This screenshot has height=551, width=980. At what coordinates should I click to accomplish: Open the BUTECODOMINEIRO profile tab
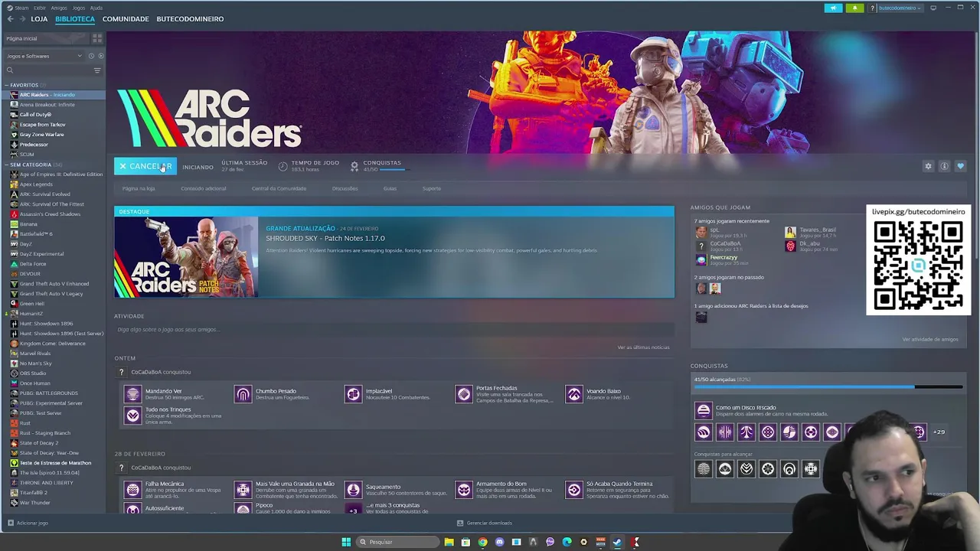[x=190, y=18]
